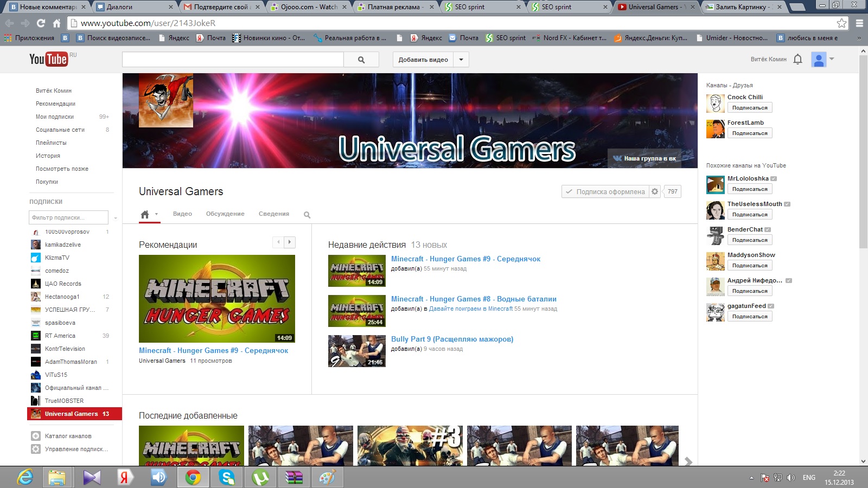This screenshot has height=488, width=868.
Task: Open Каталог каналов icon link
Action: 36,436
